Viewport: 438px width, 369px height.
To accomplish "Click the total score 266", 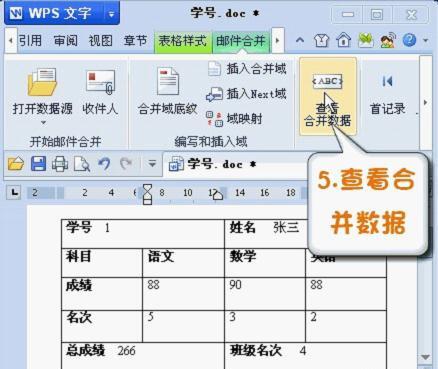I will coord(126,351).
